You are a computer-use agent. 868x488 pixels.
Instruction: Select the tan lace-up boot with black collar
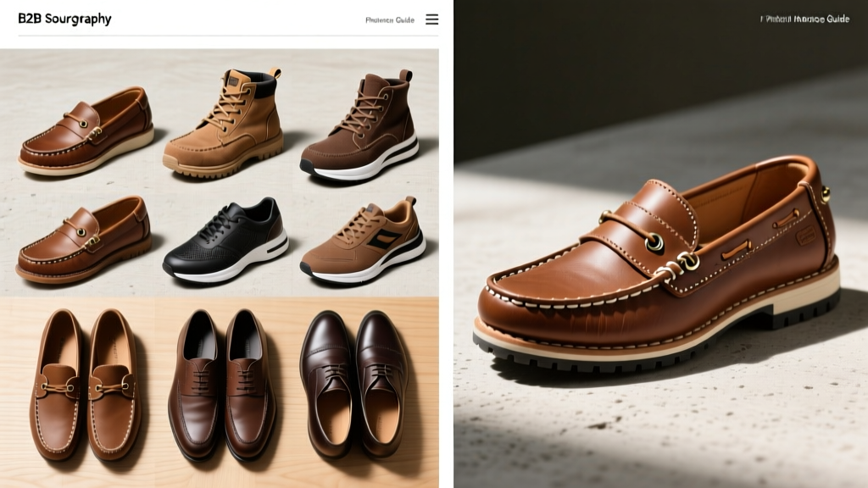click(224, 123)
